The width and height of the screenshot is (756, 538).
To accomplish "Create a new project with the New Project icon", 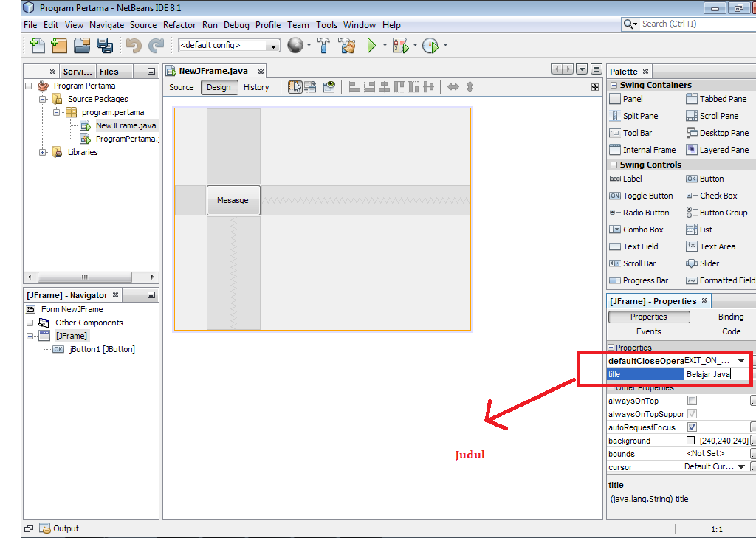I will click(59, 45).
